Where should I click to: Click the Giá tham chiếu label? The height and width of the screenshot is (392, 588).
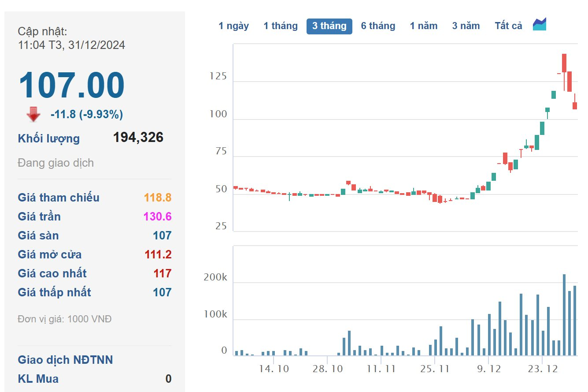pyautogui.click(x=59, y=198)
